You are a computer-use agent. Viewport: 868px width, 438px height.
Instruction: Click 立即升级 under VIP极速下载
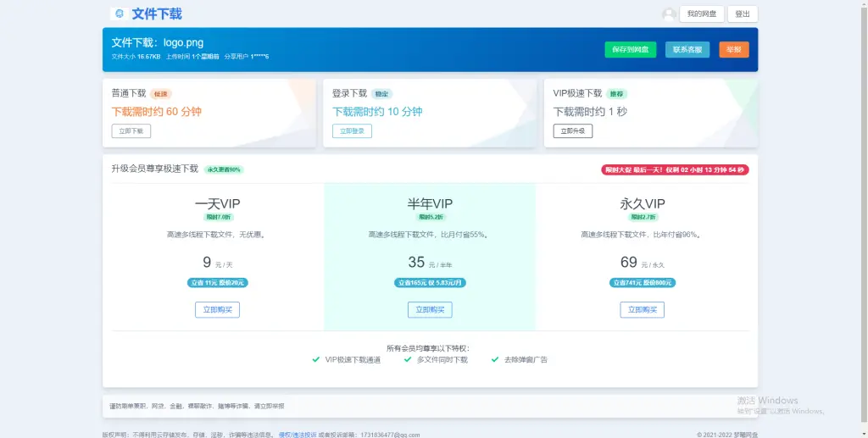coord(573,131)
